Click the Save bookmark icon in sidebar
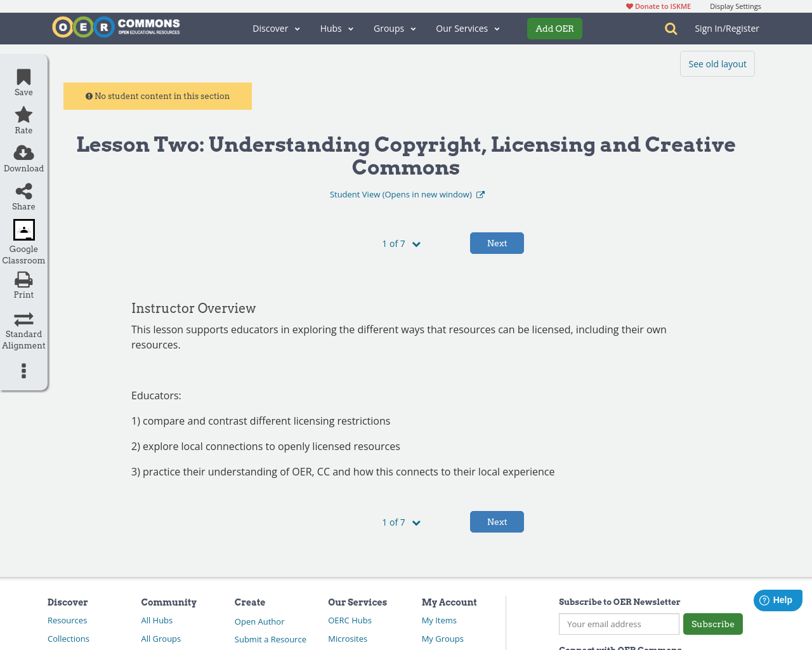812x650 pixels. (23, 76)
